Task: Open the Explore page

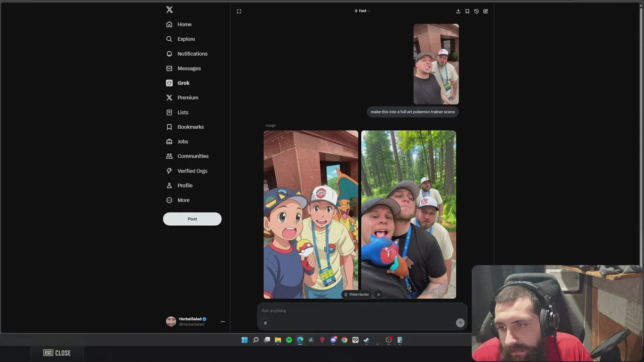Action: [181, 39]
